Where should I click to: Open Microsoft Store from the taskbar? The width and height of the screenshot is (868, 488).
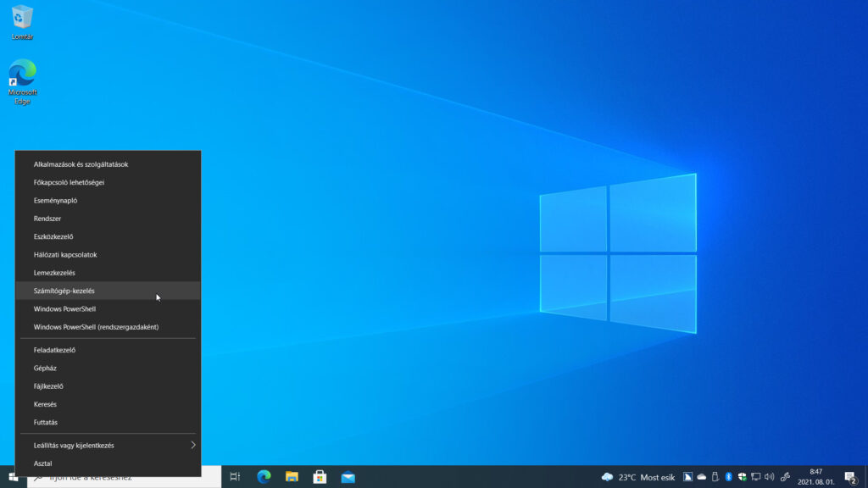[320, 477]
